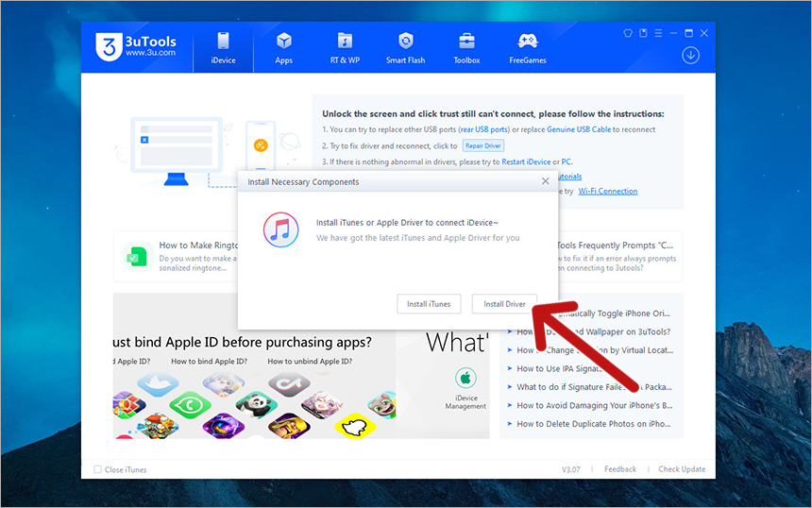812x508 pixels.
Task: Open What to do if Signature Failed article
Action: click(594, 387)
